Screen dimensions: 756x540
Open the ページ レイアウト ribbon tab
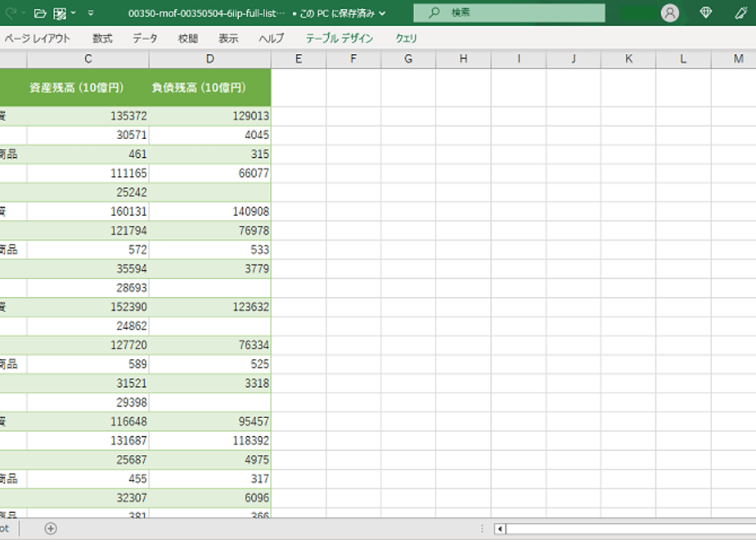(x=37, y=38)
